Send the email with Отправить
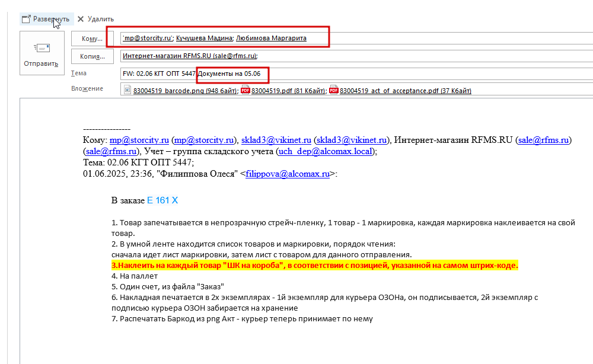 tap(42, 53)
